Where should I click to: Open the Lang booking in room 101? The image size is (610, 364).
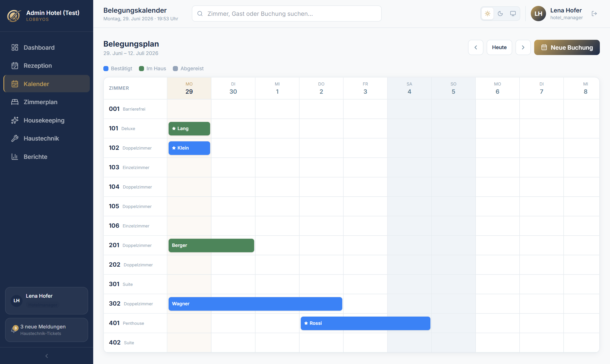189,129
